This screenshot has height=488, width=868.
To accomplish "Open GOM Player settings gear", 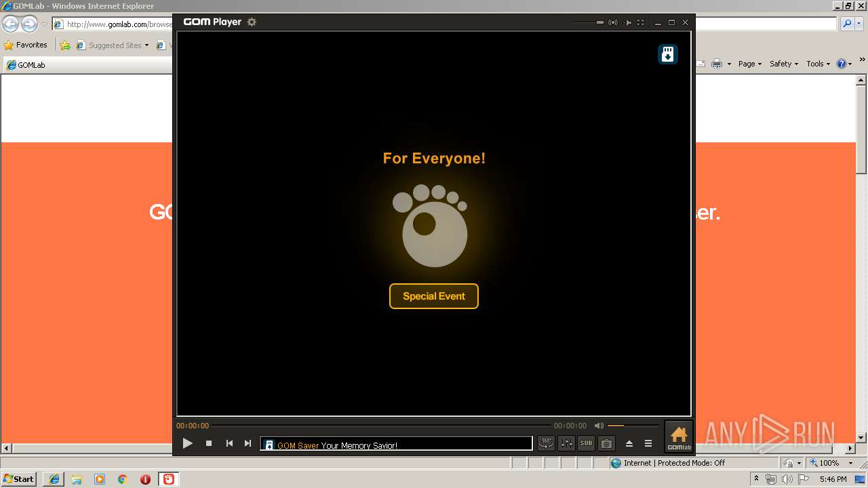I will (x=252, y=22).
